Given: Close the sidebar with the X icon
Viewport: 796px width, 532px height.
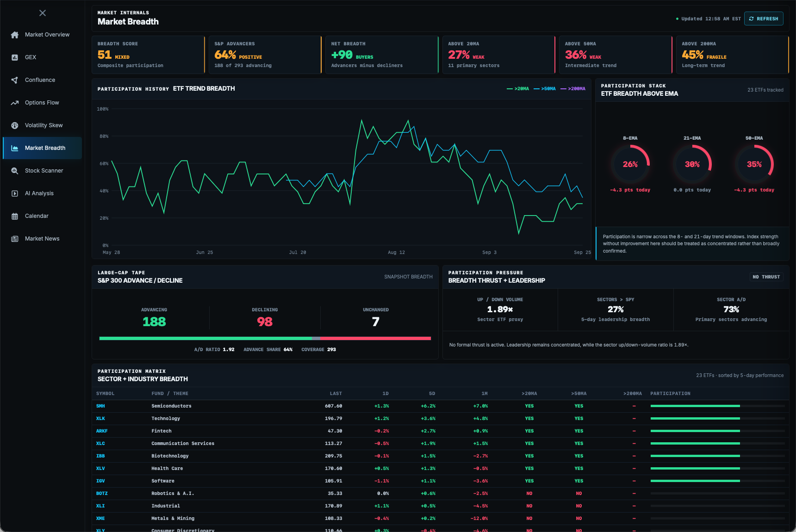Looking at the screenshot, I should (x=43, y=13).
